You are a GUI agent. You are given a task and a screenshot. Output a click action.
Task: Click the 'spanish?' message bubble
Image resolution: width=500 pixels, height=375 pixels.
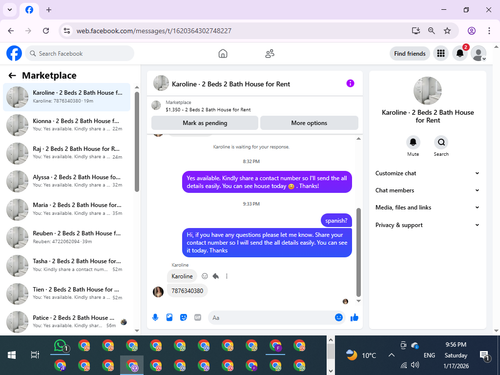pyautogui.click(x=336, y=220)
